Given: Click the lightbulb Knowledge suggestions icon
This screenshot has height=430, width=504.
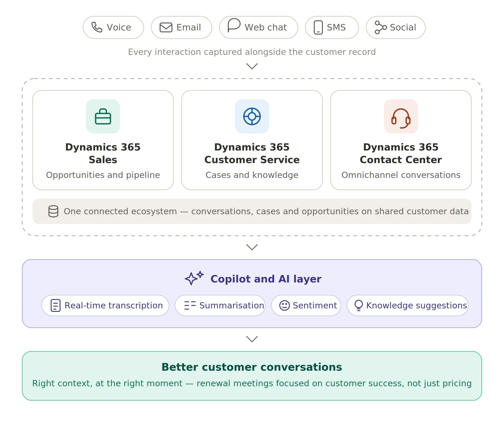Looking at the screenshot, I should click(x=358, y=305).
